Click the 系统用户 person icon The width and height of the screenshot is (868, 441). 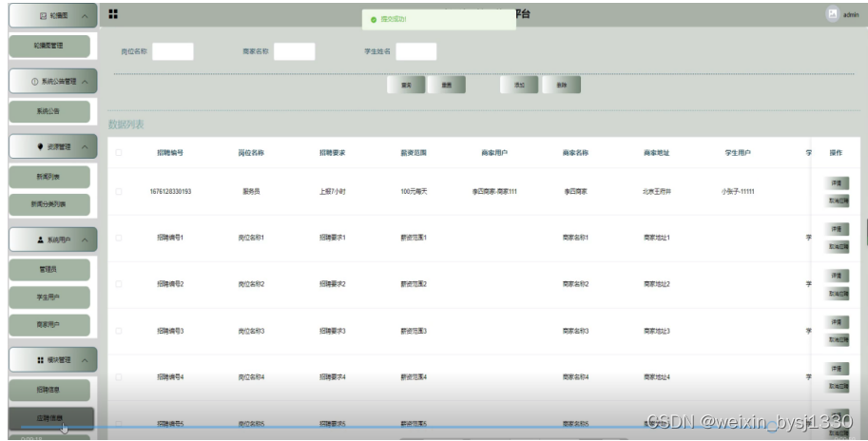coord(40,240)
